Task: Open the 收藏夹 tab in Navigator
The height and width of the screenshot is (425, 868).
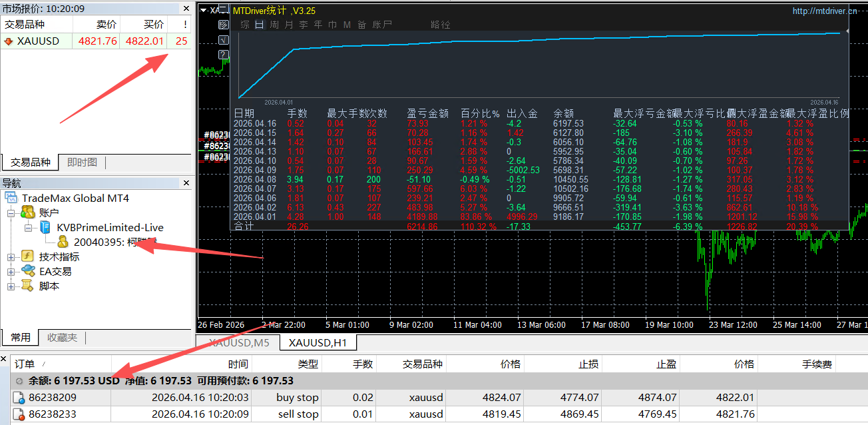Action: click(62, 338)
